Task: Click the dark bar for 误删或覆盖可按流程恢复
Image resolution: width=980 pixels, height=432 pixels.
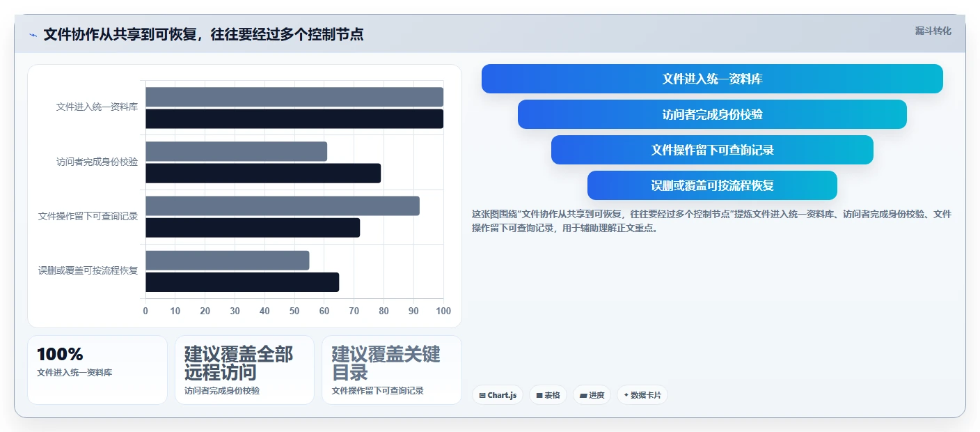Action: 242,281
